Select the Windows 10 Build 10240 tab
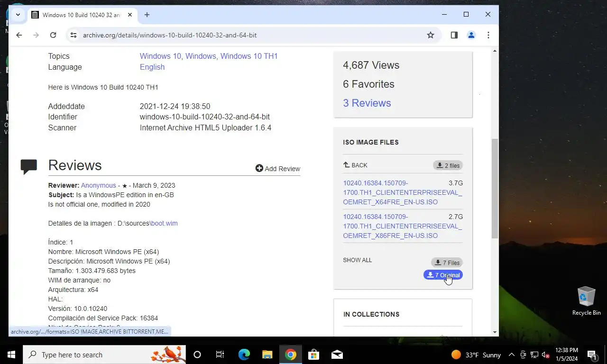This screenshot has width=607, height=364. point(82,15)
